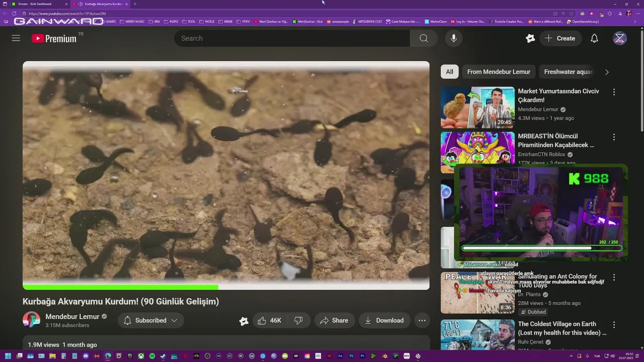
Task: Open Premiere Pro from the taskbar
Action: (362, 356)
